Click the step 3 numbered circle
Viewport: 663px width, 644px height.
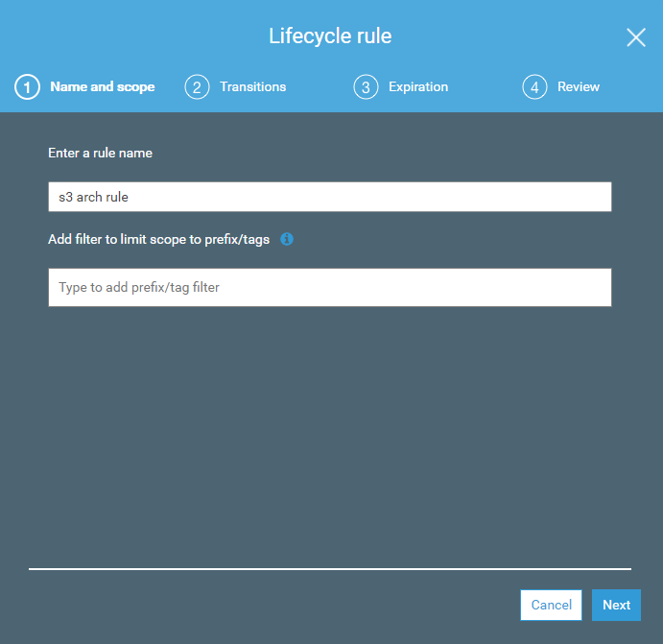click(366, 87)
